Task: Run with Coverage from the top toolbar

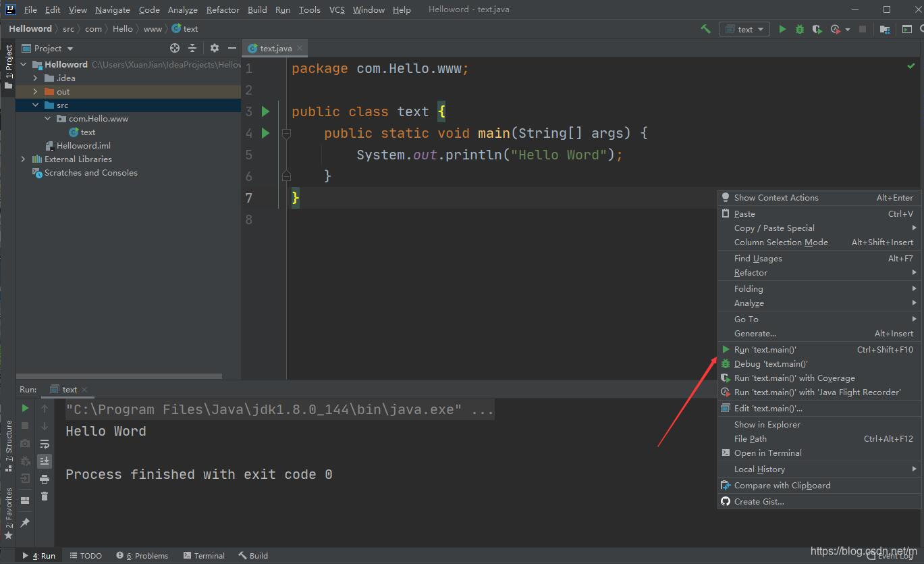Action: tap(817, 29)
